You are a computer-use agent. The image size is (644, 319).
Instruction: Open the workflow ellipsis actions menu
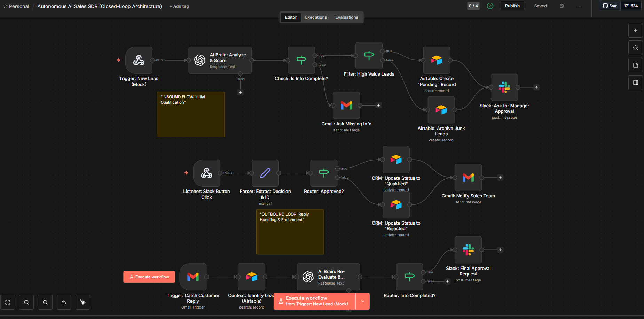[x=579, y=6]
